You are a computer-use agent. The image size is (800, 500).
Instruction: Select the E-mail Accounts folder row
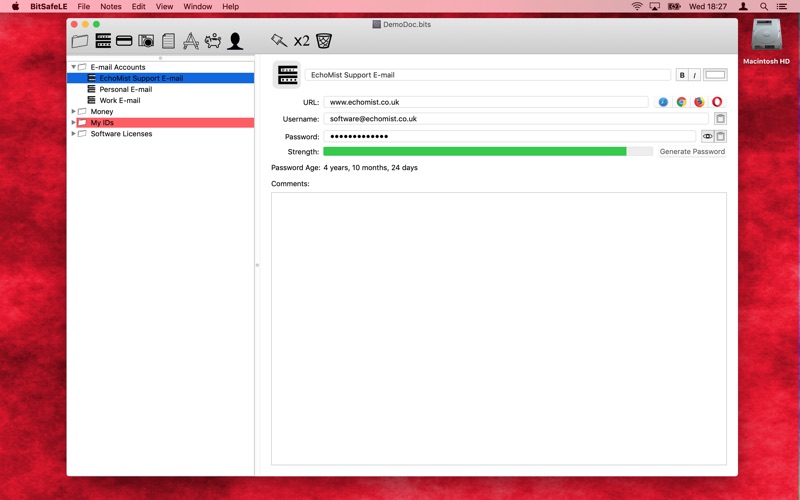tap(160, 67)
